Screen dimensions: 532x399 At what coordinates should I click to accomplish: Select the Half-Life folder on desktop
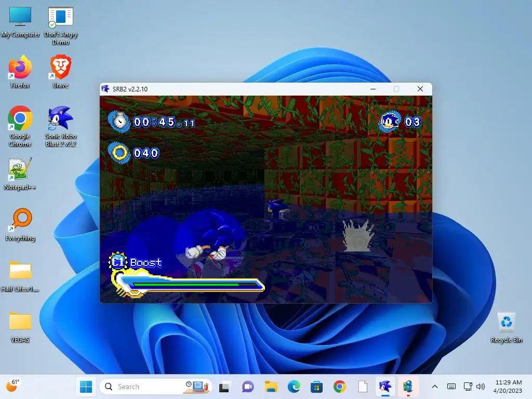click(x=20, y=276)
